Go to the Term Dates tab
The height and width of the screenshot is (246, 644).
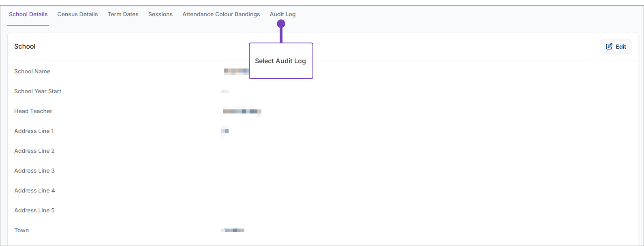[123, 14]
